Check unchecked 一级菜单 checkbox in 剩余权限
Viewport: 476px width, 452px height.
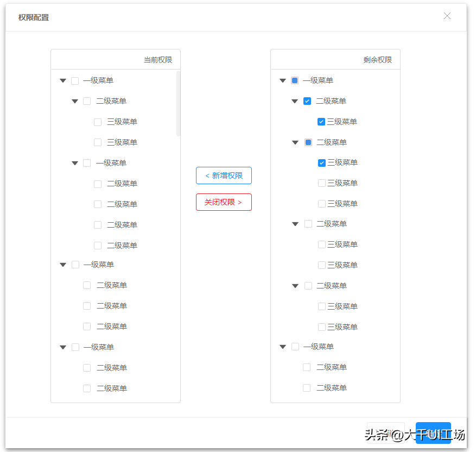295,347
